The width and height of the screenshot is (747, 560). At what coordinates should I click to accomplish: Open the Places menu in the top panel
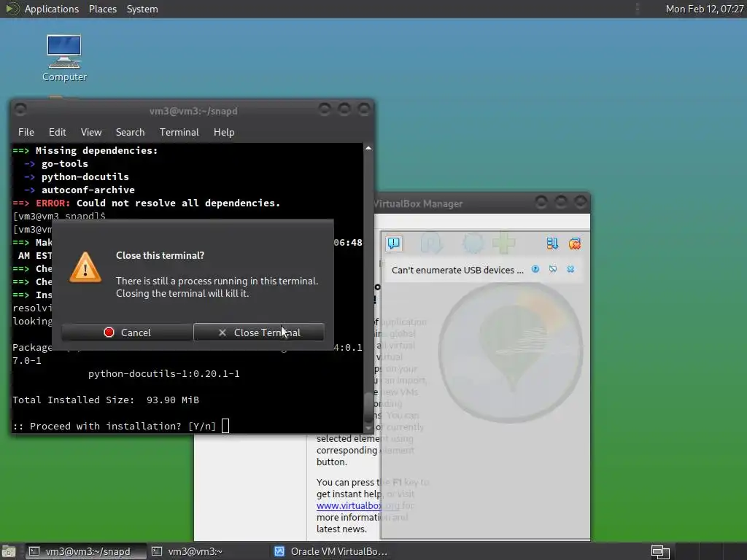(x=102, y=9)
